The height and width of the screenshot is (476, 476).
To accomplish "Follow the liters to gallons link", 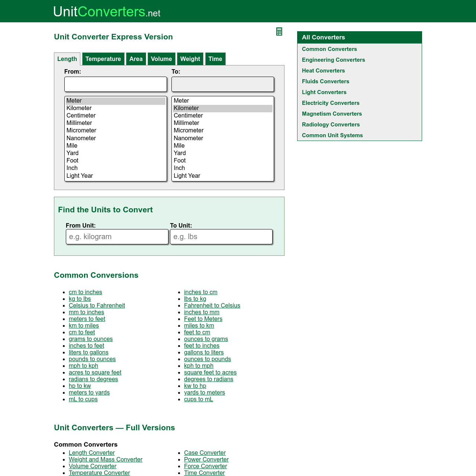I will click(x=89, y=353).
